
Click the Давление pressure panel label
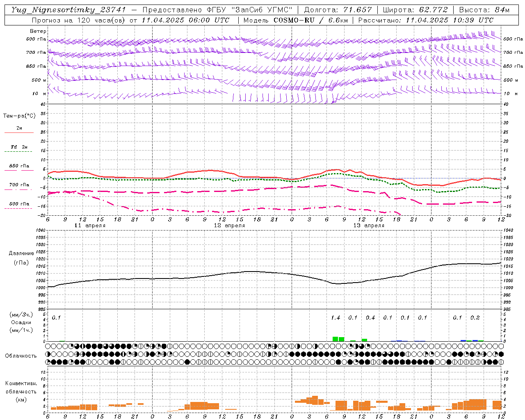pyautogui.click(x=21, y=253)
